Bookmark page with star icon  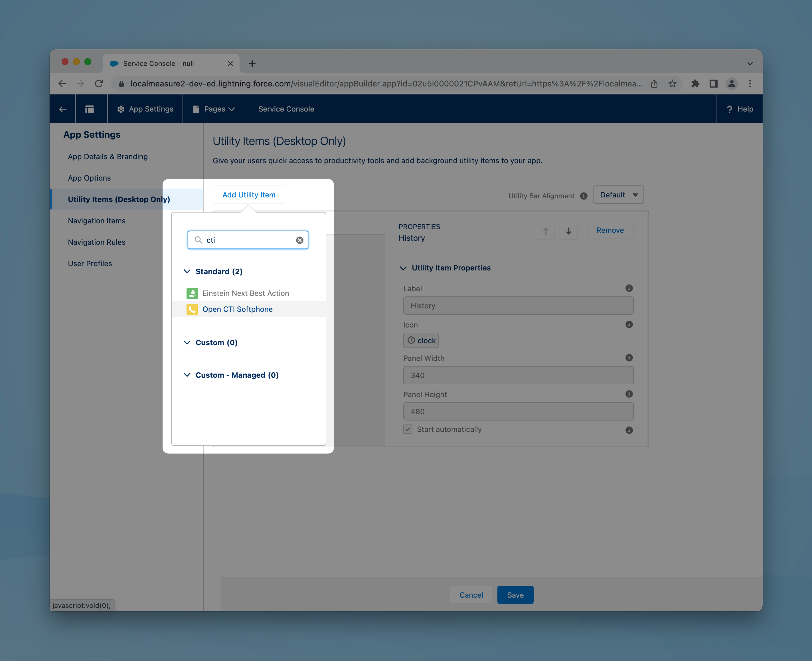pyautogui.click(x=672, y=84)
